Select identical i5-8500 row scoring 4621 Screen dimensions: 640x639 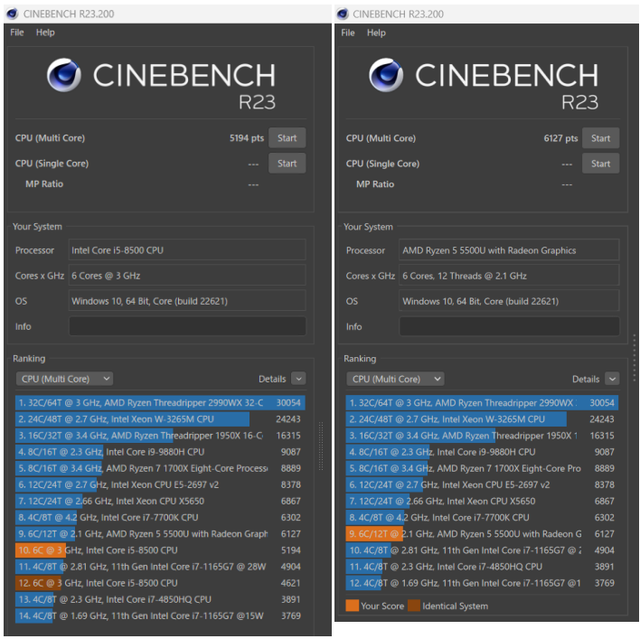[160, 583]
